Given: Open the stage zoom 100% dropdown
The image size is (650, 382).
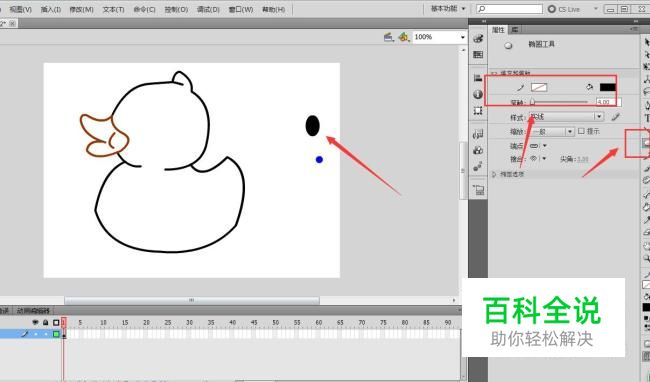Looking at the screenshot, I should pos(439,37).
